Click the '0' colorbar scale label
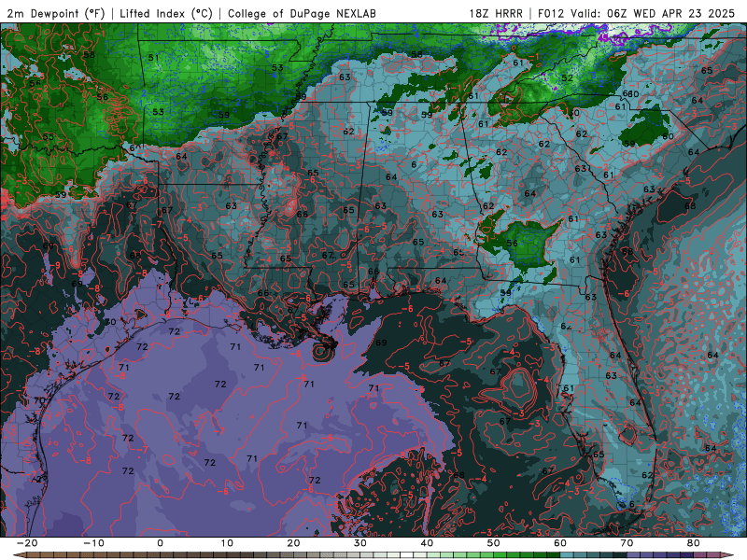747x560 pixels. click(x=160, y=543)
